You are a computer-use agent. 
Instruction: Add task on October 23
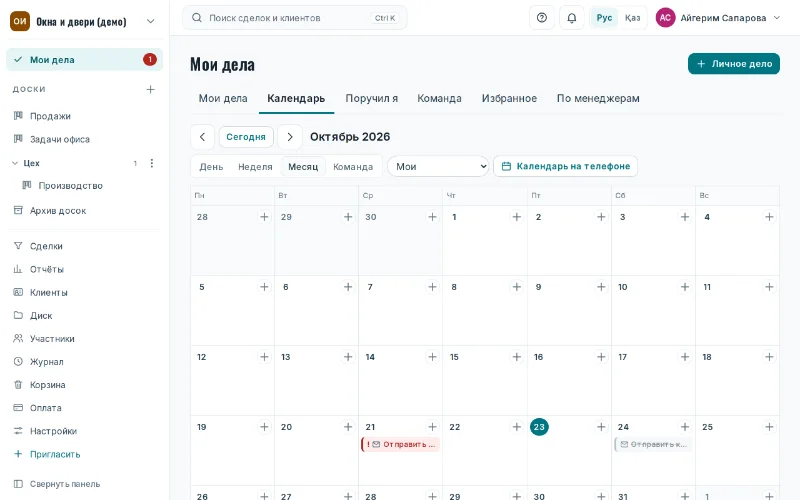point(601,427)
